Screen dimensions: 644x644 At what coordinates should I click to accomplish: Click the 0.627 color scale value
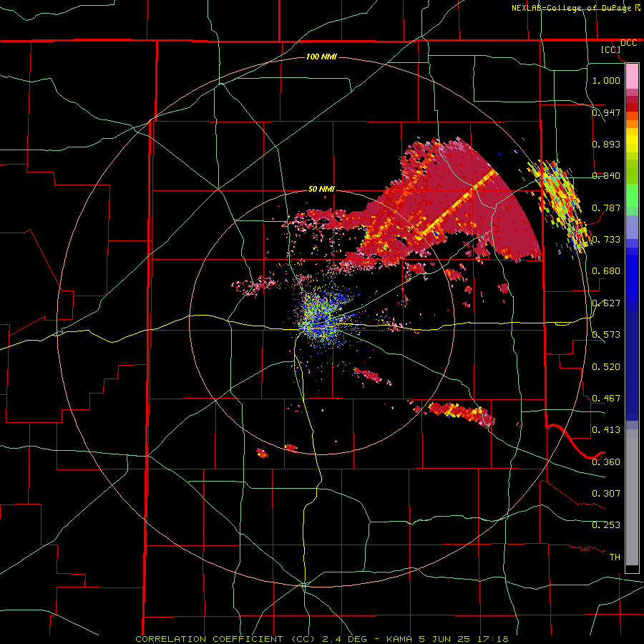pyautogui.click(x=606, y=303)
